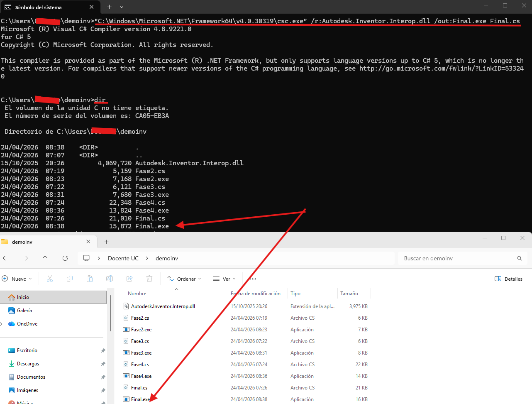Screen dimensions: 532x404
Task: Select the demoinv Explorer tab
Action: (48, 242)
